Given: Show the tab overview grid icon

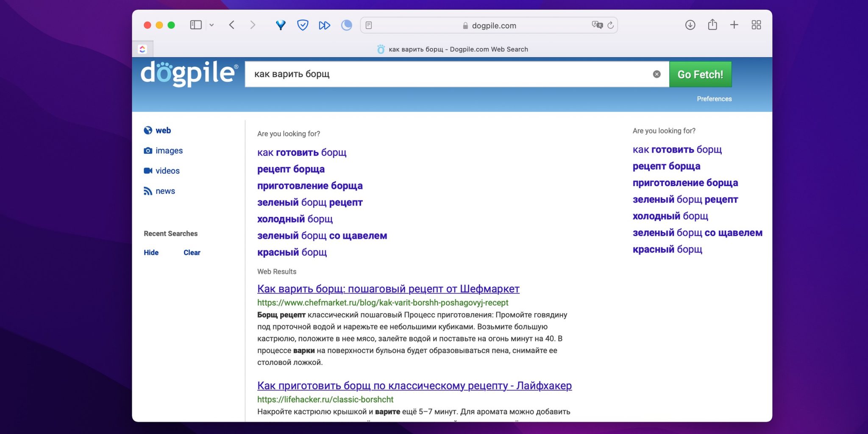Looking at the screenshot, I should [x=756, y=25].
